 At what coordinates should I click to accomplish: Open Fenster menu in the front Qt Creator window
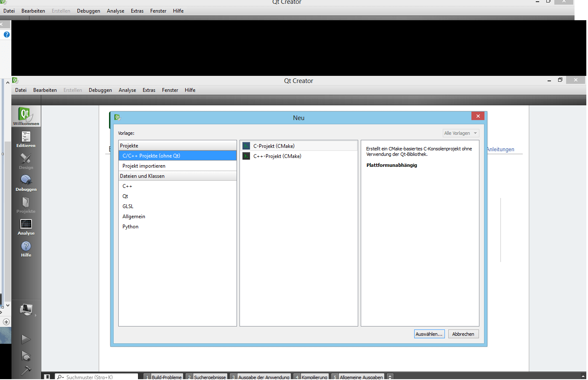[x=170, y=90]
